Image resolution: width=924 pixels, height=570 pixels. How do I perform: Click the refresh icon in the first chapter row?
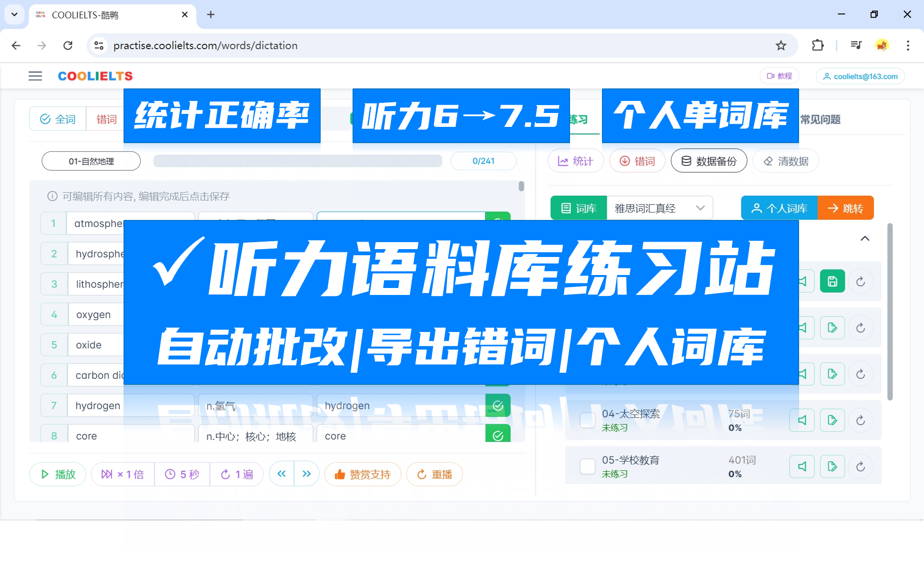click(861, 281)
